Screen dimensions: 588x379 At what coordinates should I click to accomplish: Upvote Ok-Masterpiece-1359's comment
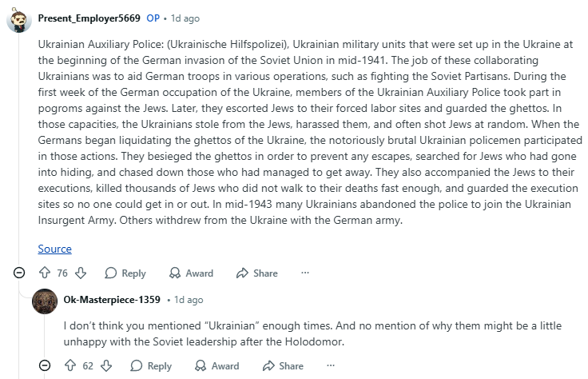point(70,365)
